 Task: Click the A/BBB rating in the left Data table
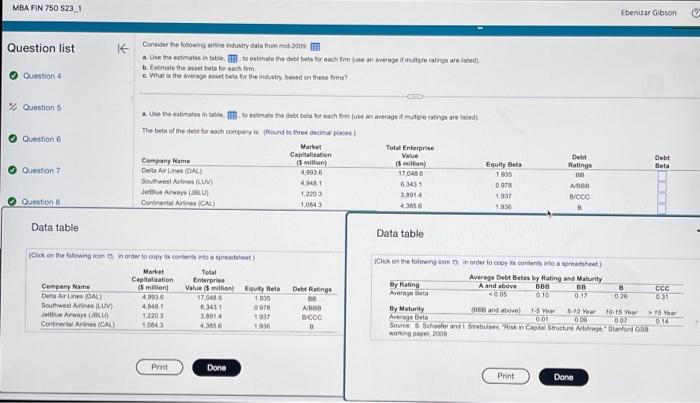pyautogui.click(x=312, y=308)
